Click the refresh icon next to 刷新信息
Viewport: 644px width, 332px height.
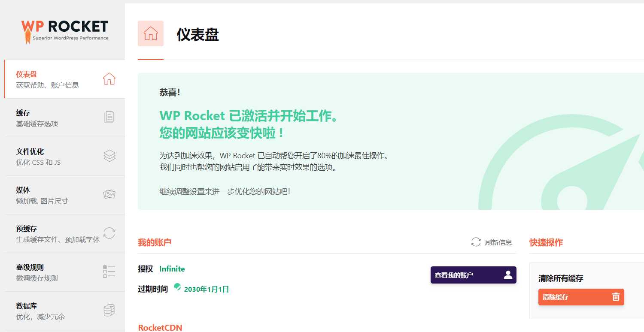click(x=476, y=242)
